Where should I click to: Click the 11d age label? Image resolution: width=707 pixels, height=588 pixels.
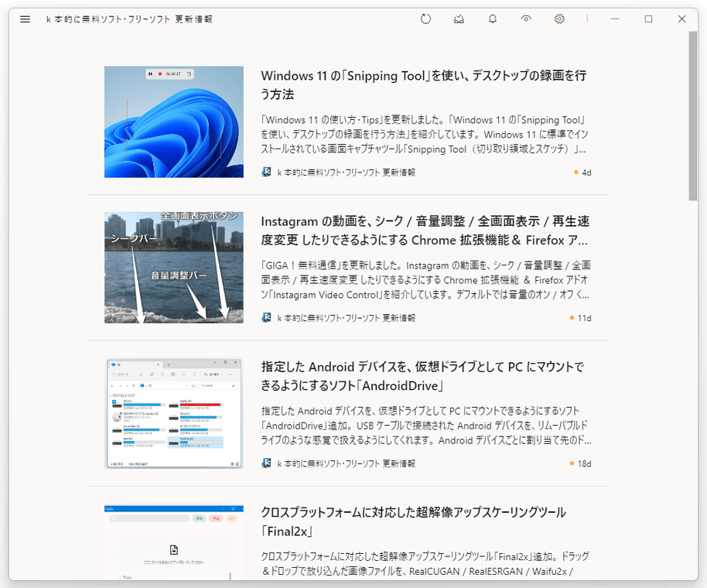pos(584,318)
